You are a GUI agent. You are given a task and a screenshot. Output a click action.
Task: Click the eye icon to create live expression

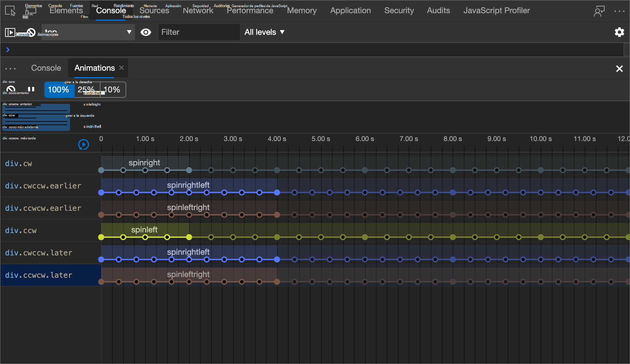coord(146,32)
